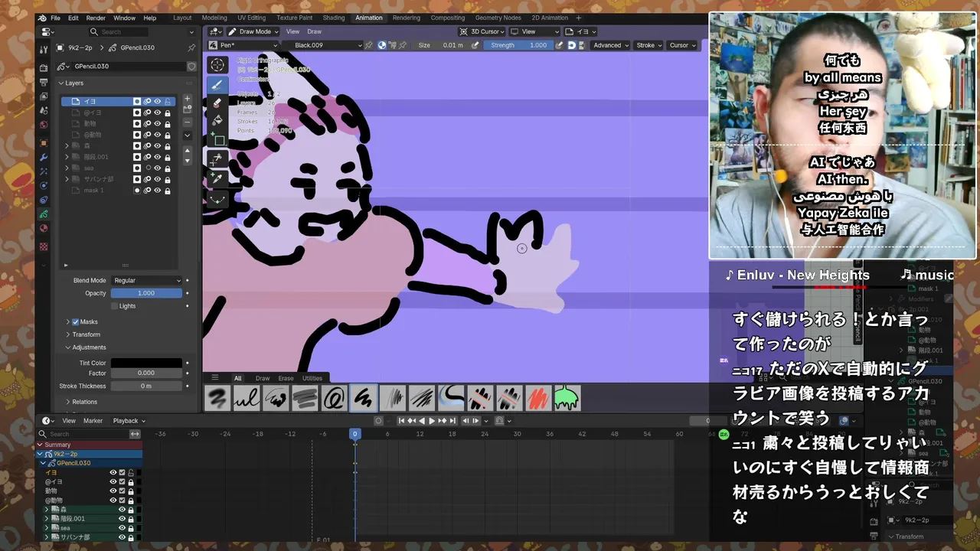This screenshot has height=551, width=980.
Task: Select the Draw brush tool
Action: pos(217,85)
